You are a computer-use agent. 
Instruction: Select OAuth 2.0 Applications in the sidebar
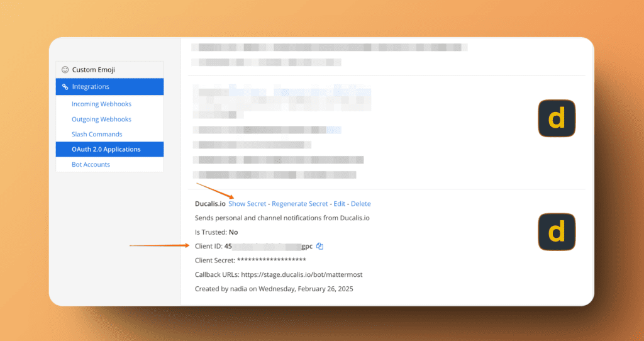pos(106,149)
